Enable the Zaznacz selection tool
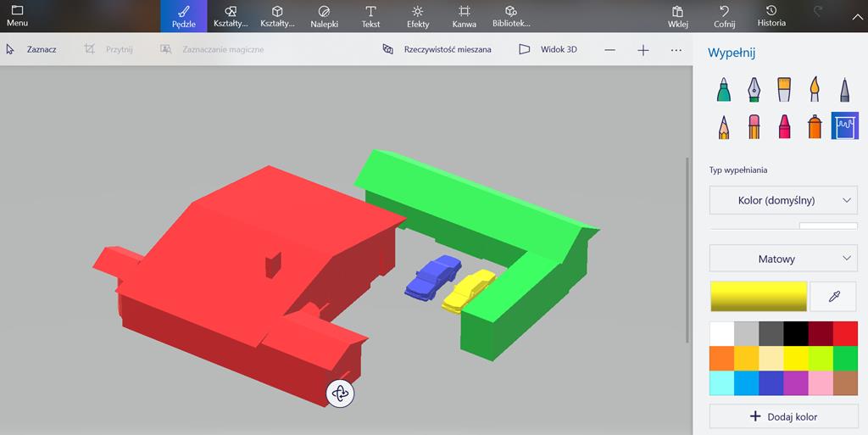 [x=31, y=49]
